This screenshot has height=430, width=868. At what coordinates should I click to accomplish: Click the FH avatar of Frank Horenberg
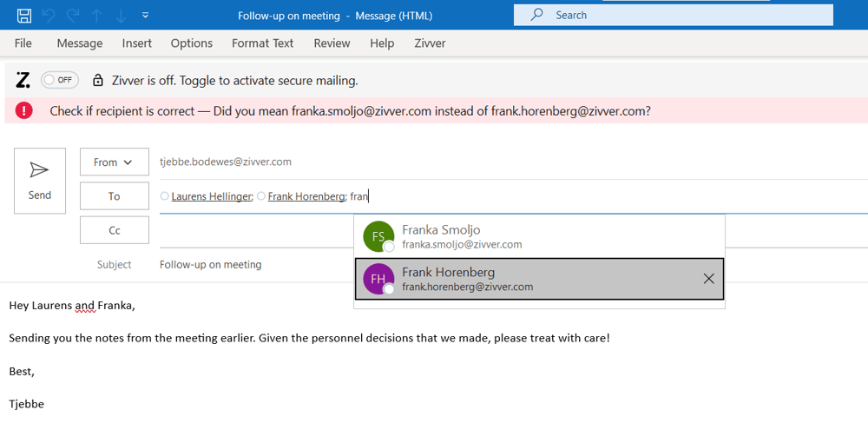point(378,279)
